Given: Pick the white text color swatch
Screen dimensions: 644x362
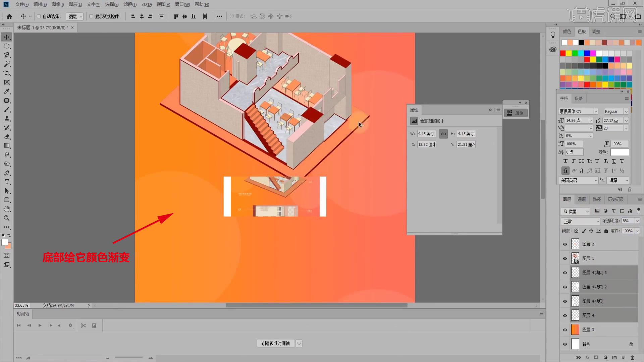Looking at the screenshot, I should click(x=620, y=152).
